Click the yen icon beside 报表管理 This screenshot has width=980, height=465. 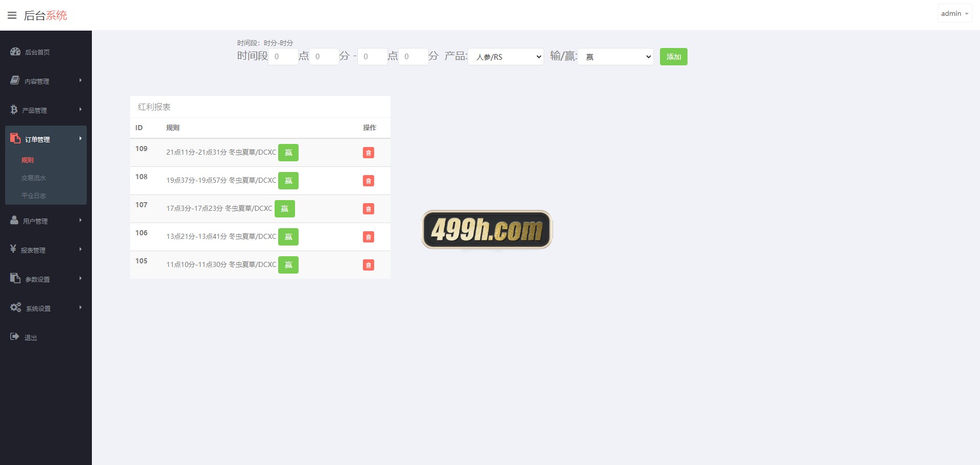pyautogui.click(x=13, y=249)
